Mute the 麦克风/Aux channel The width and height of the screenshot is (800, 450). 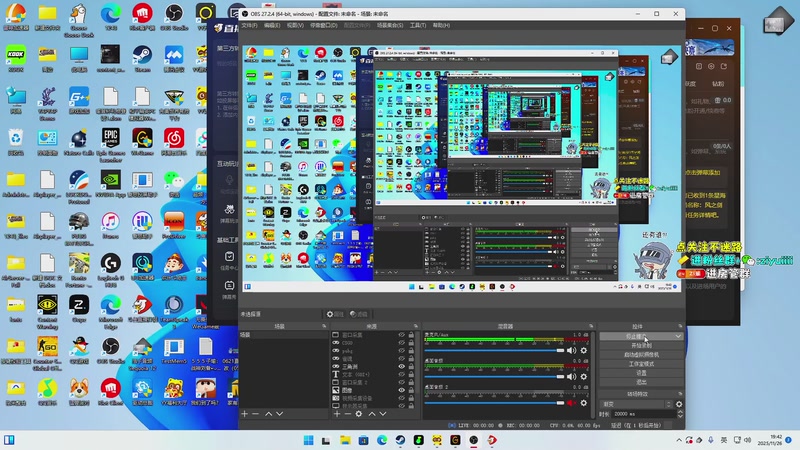571,351
